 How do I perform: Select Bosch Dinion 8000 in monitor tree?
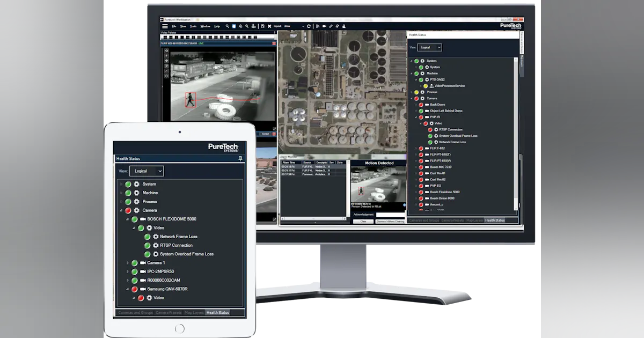[443, 198]
